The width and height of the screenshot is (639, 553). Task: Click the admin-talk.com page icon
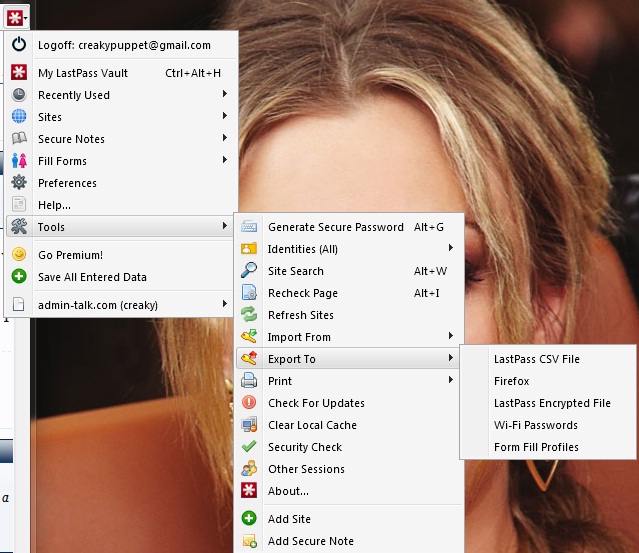(x=19, y=304)
